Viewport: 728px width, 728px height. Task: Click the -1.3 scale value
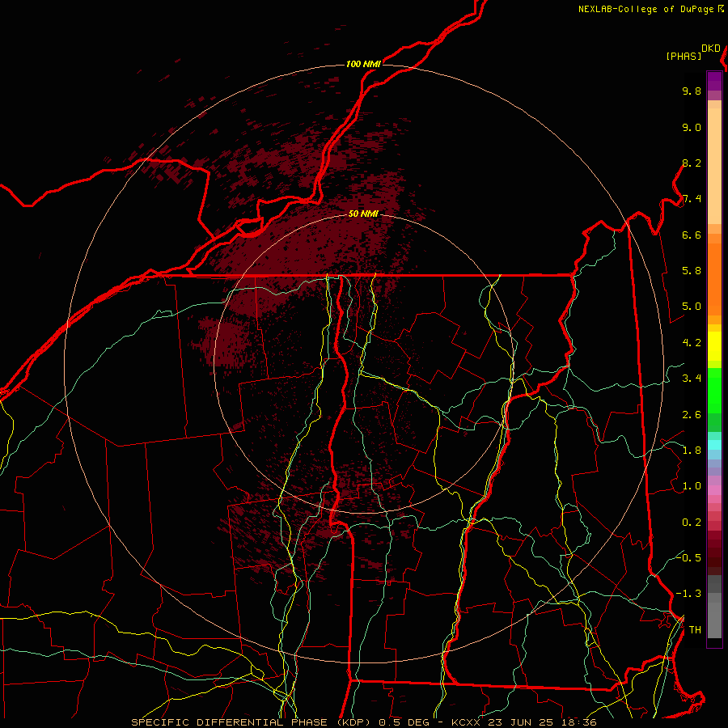[688, 594]
